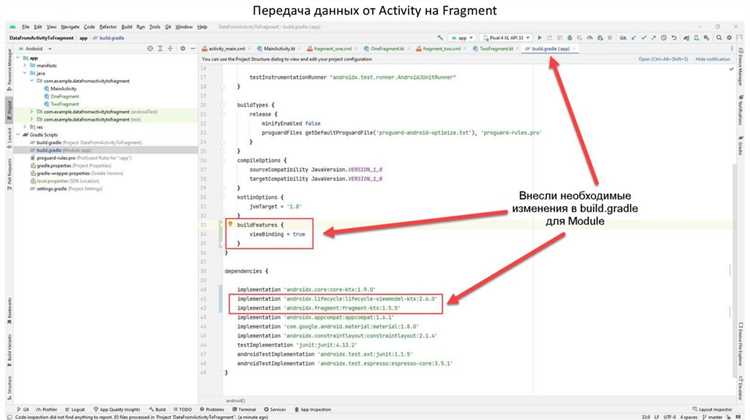Click the Expand All icon in Project panel
Viewport: 750px width, 420px height.
(160, 49)
